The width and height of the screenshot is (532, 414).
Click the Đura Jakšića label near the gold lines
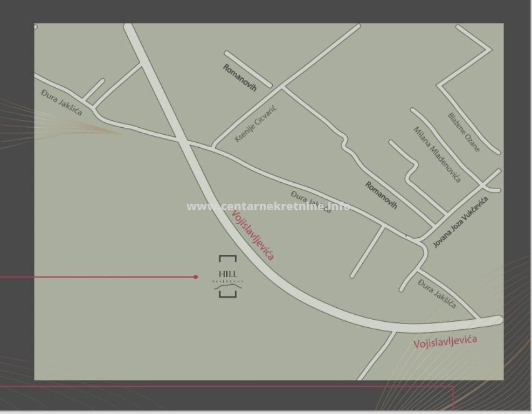tap(61, 102)
